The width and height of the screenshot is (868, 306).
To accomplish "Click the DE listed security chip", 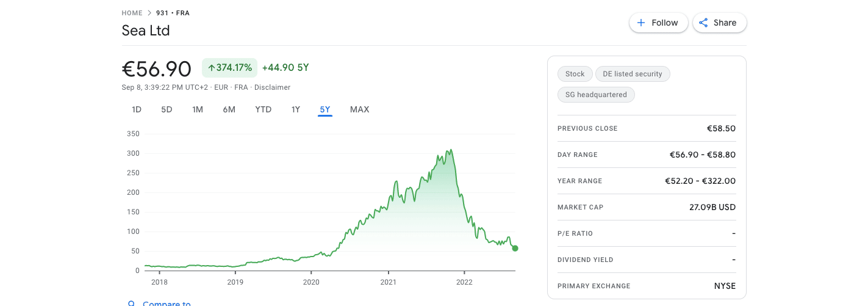I will pyautogui.click(x=633, y=74).
